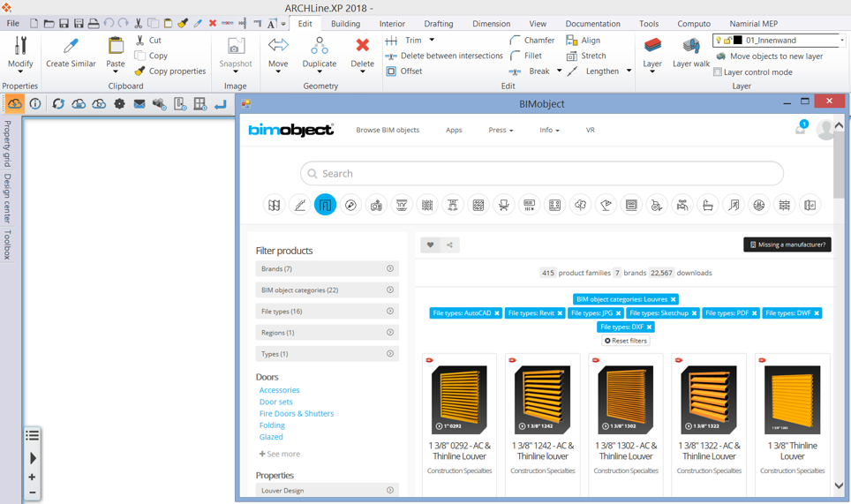
Task: Click the share icon next to heart
Action: tap(450, 244)
